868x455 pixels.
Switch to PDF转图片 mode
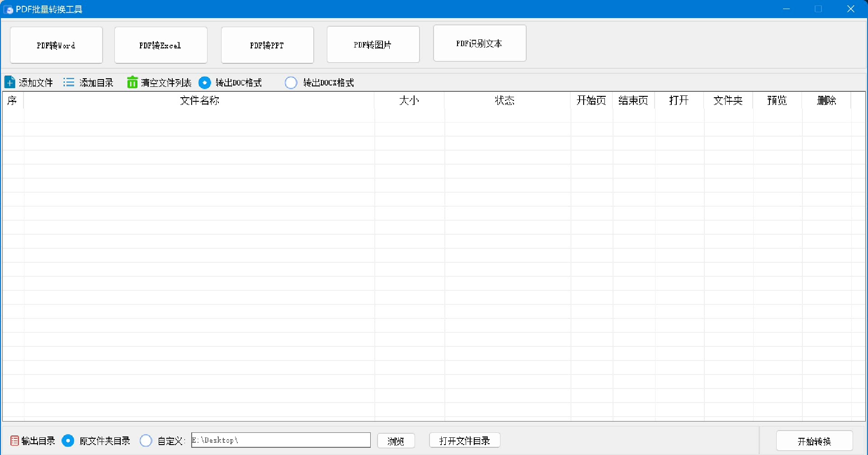373,44
